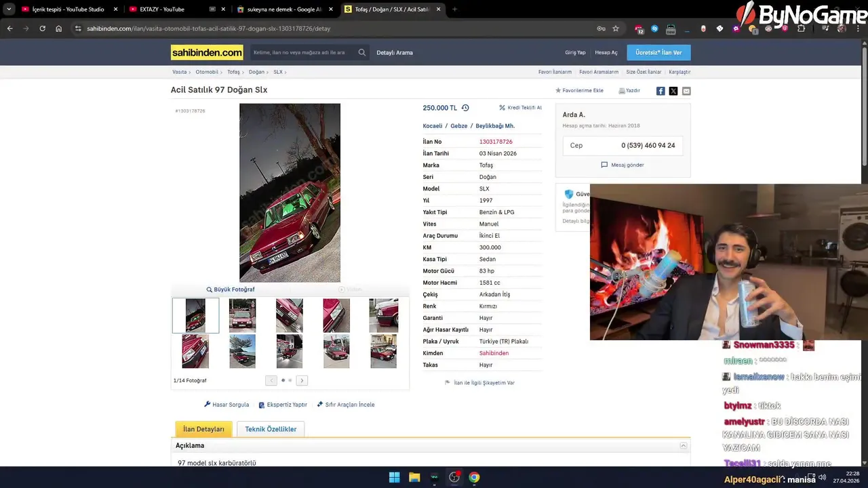868x488 pixels.
Task: Click Karşılaştır
Action: (x=679, y=72)
